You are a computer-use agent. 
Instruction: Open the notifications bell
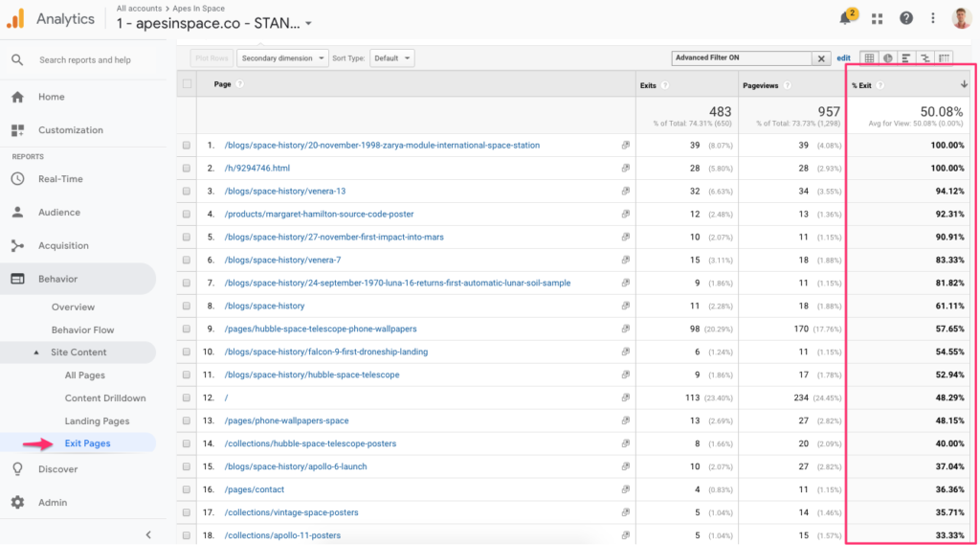tap(846, 18)
